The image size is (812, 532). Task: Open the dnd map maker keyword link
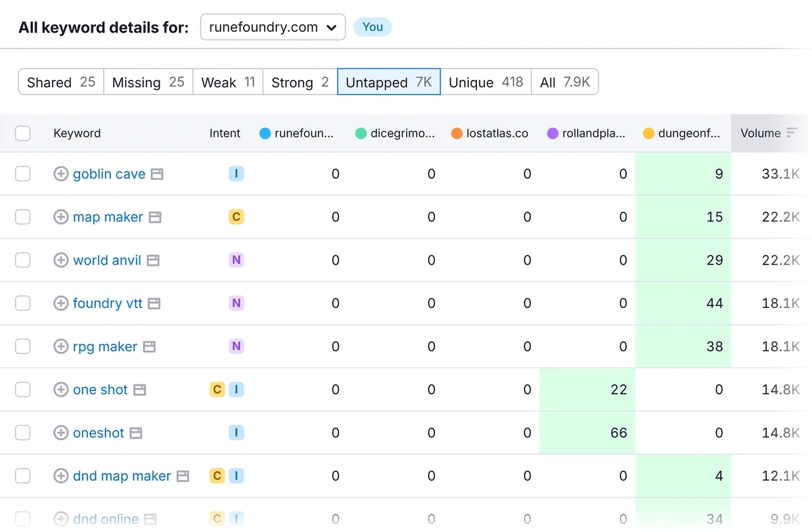(122, 476)
